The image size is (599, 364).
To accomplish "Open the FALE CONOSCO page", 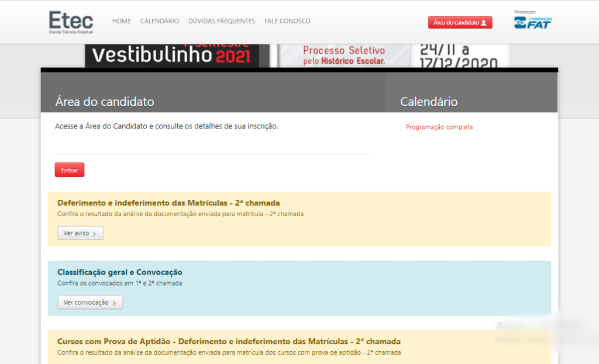I will click(x=287, y=21).
